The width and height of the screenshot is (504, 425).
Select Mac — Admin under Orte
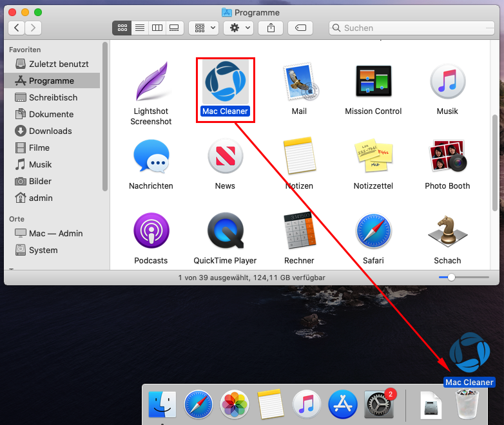52,233
